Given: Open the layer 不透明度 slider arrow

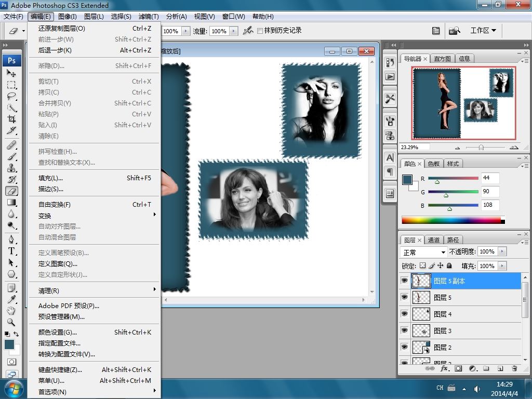Looking at the screenshot, I should click(502, 252).
